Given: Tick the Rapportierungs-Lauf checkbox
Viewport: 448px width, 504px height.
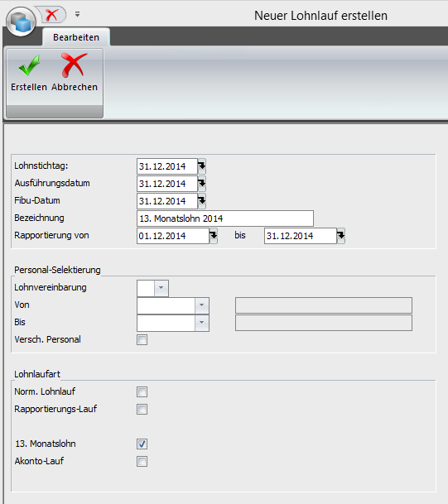Looking at the screenshot, I should pyautogui.click(x=142, y=409).
